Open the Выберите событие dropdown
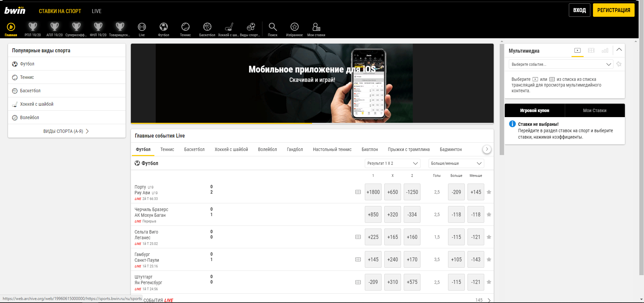This screenshot has height=303, width=644. point(561,64)
